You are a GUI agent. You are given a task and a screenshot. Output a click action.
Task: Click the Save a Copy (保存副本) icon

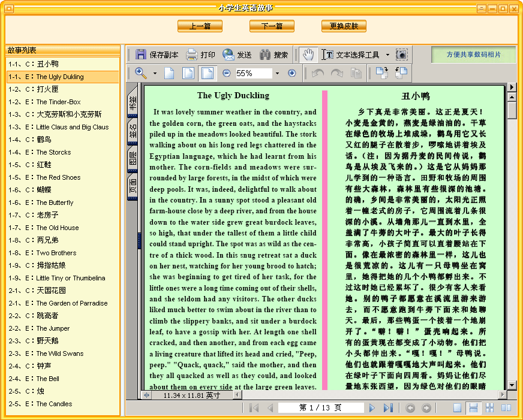pyautogui.click(x=141, y=55)
